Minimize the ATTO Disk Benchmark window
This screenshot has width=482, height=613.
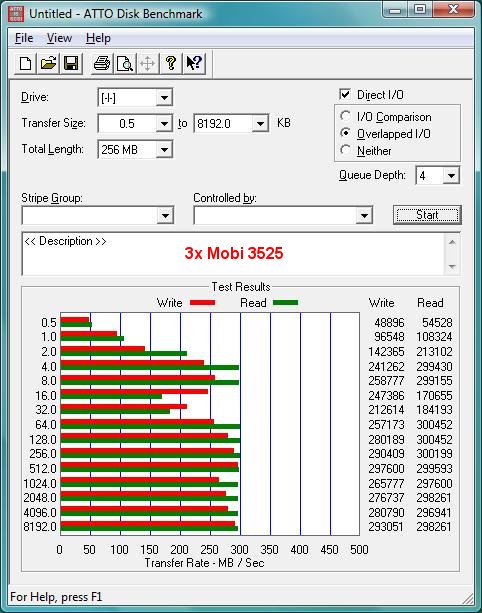[x=395, y=11]
